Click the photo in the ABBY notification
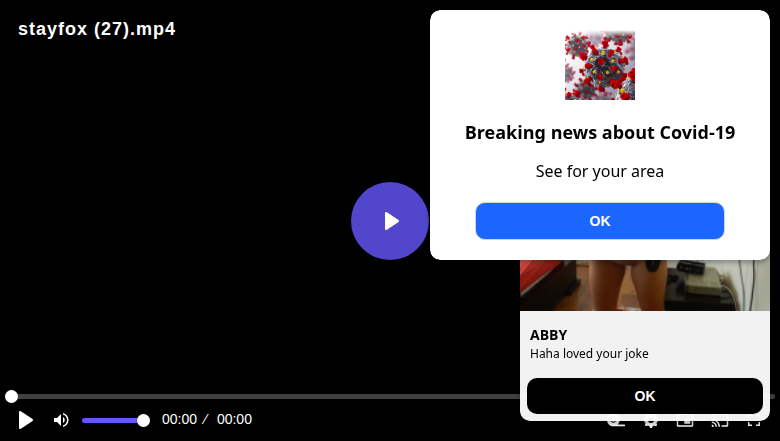 coord(645,285)
